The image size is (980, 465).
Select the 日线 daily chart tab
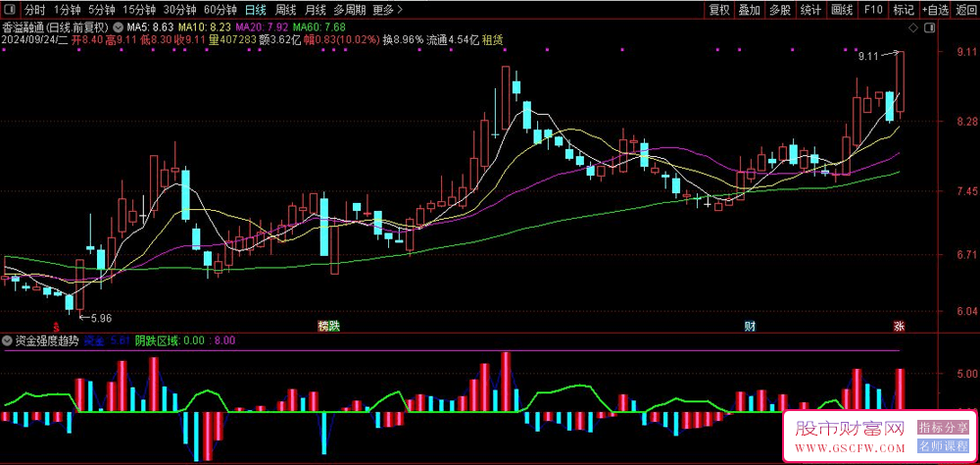(255, 10)
